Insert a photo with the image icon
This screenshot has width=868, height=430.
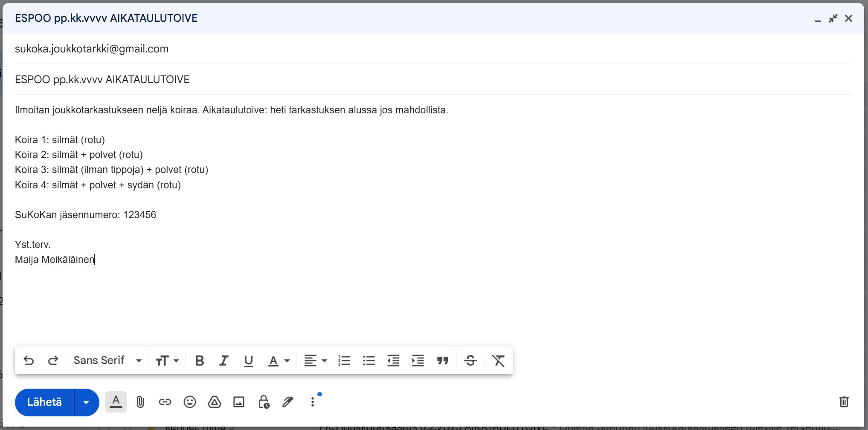[x=239, y=402]
